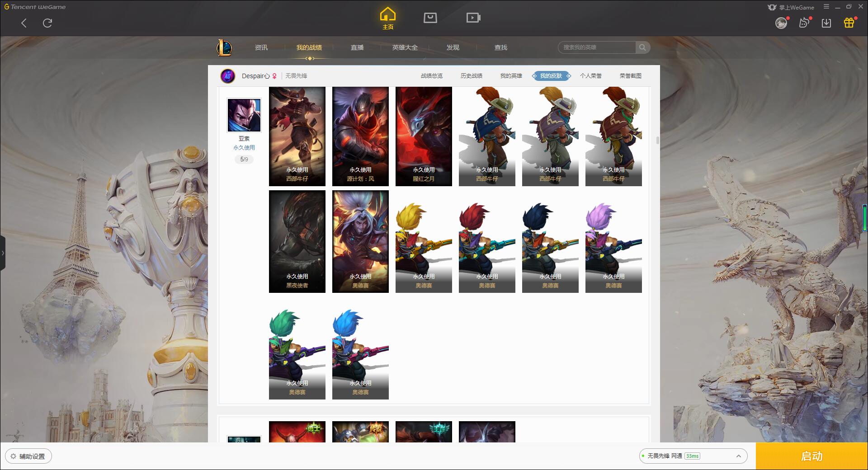The height and width of the screenshot is (470, 868).
Task: Click the Despair心 profile avatar
Action: (x=228, y=76)
